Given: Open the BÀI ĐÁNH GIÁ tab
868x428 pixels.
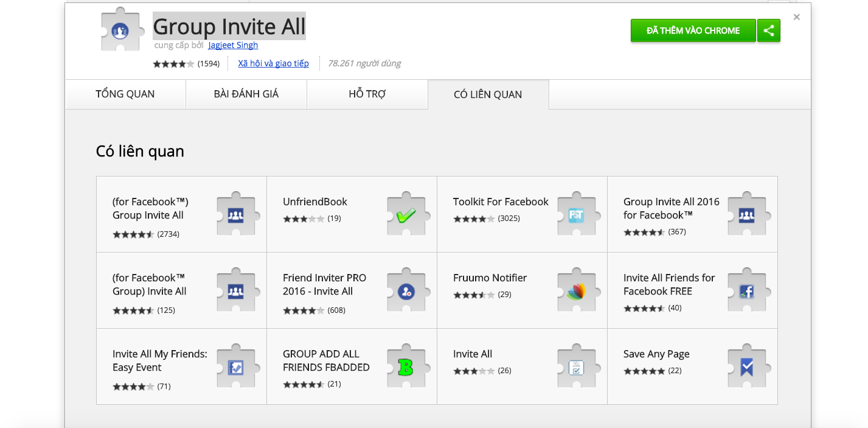Looking at the screenshot, I should pos(246,94).
